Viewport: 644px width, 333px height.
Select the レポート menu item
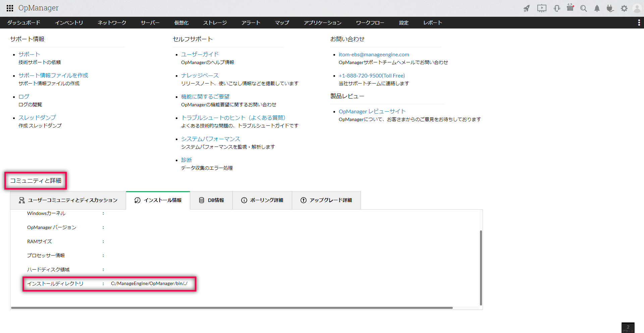(433, 22)
